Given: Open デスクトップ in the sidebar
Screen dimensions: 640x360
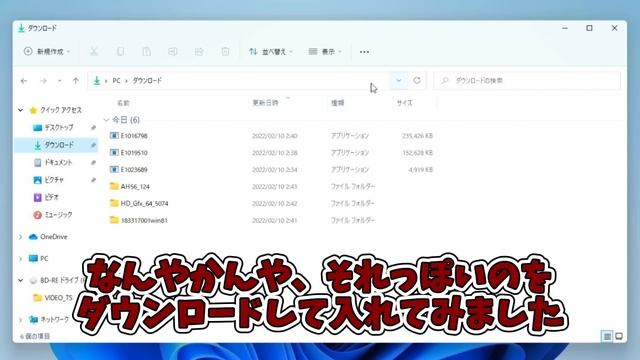Looking at the screenshot, I should tap(59, 128).
